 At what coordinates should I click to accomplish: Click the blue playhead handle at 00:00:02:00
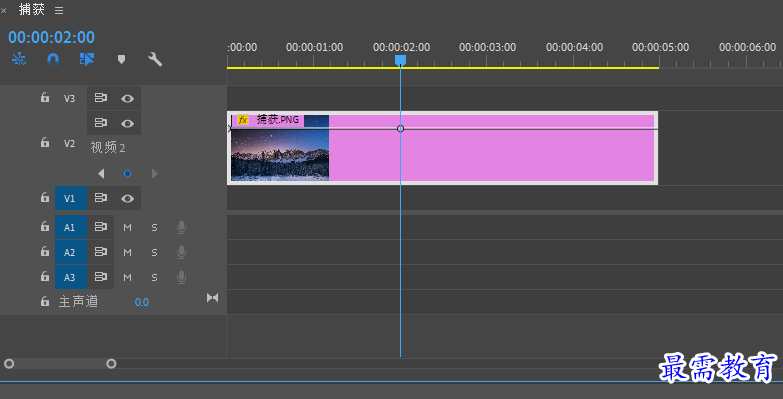pos(400,60)
